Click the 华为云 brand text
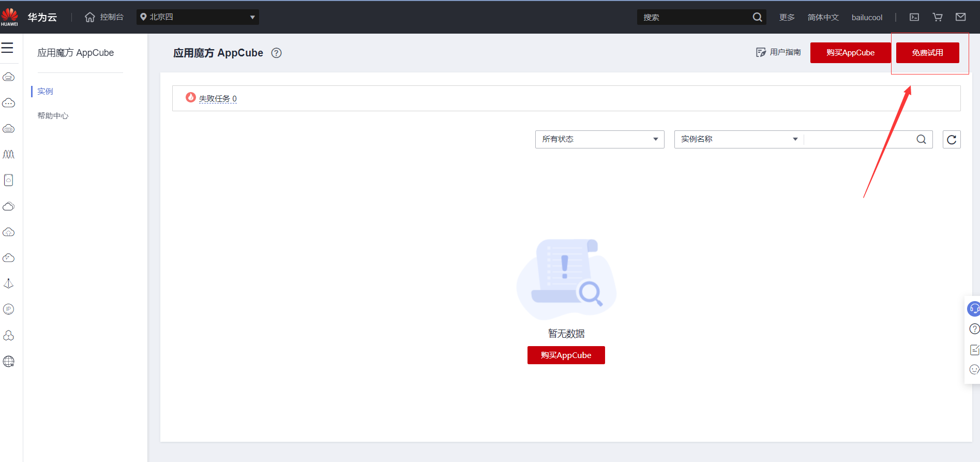This screenshot has width=980, height=462. 42,17
